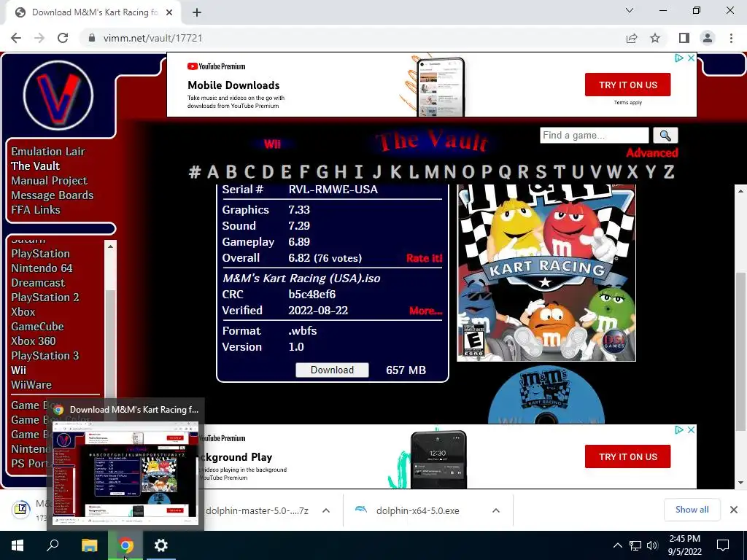Image resolution: width=747 pixels, height=560 pixels.
Task: Open the Windows Start menu
Action: coord(18,545)
